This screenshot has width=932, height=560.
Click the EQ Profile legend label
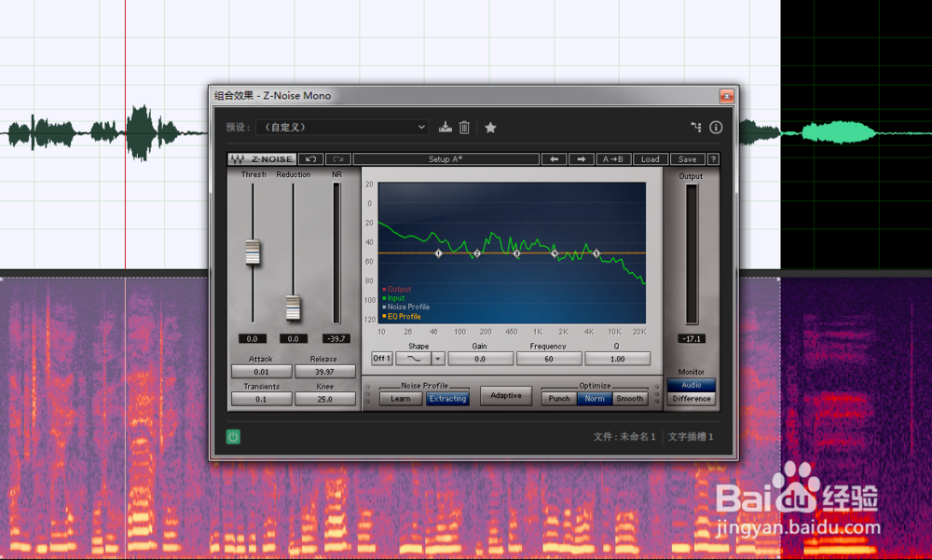[x=404, y=316]
